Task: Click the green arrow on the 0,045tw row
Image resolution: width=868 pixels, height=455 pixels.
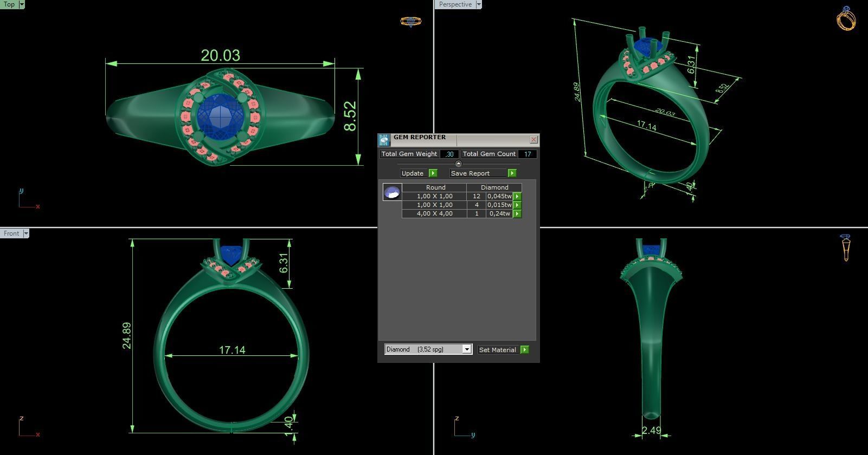Action: [x=517, y=196]
